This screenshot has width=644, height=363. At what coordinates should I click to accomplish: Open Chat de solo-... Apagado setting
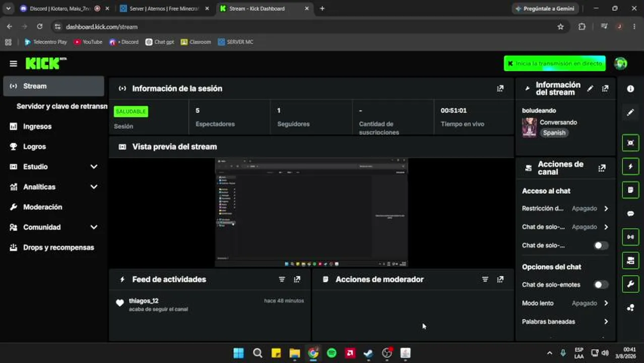pos(565,227)
